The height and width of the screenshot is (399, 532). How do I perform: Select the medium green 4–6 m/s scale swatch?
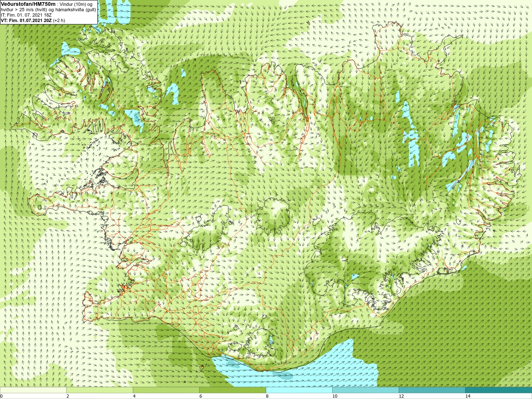point(166,390)
